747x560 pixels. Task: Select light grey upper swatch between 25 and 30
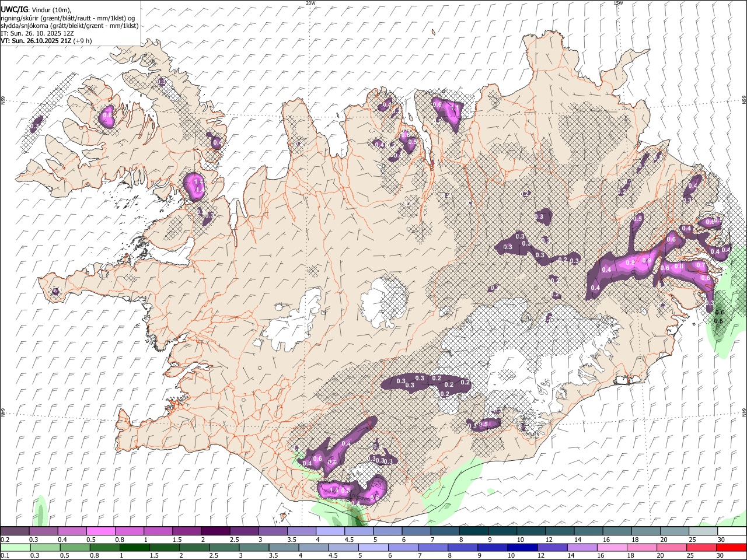(703, 531)
